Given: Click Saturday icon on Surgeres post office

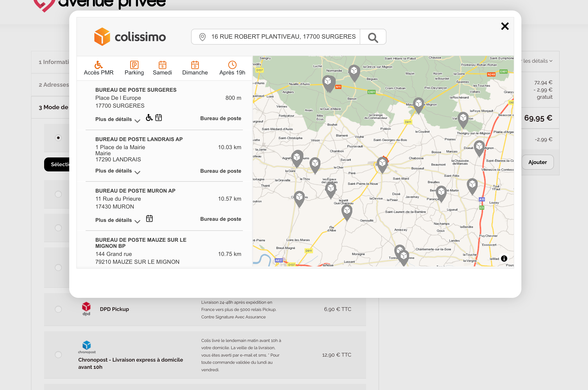Looking at the screenshot, I should (x=158, y=117).
